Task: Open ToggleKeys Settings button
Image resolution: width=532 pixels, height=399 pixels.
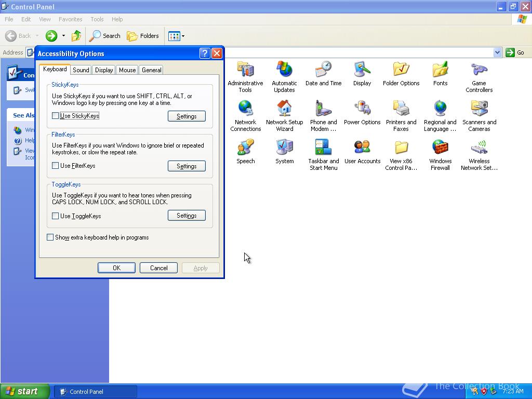Action: click(x=187, y=216)
